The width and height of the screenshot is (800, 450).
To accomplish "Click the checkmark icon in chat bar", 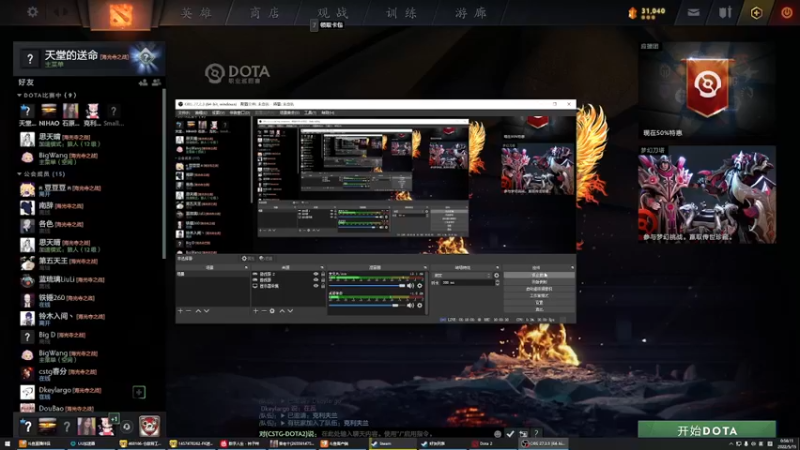I will coord(510,434).
